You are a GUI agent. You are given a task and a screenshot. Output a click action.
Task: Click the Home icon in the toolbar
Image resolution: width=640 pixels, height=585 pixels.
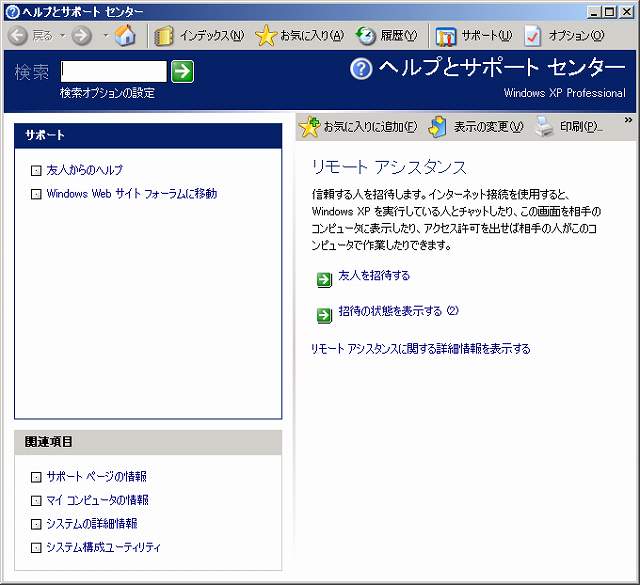(x=125, y=36)
